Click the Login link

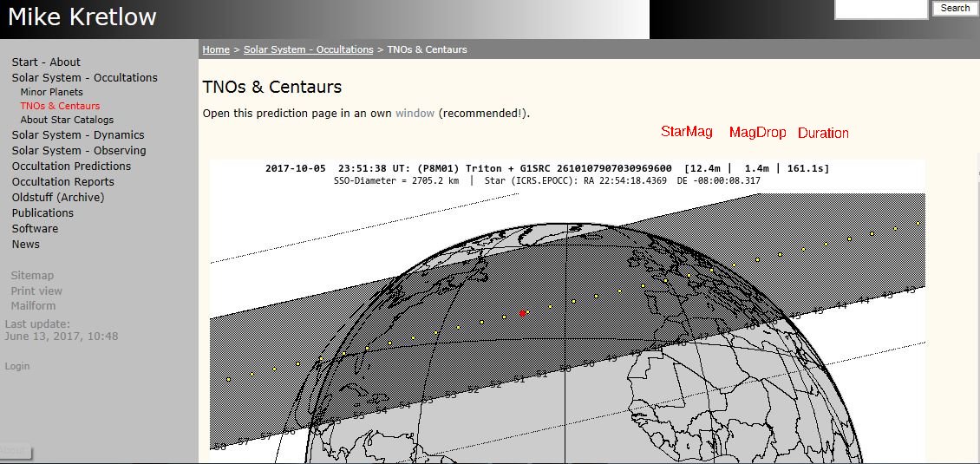tap(17, 366)
